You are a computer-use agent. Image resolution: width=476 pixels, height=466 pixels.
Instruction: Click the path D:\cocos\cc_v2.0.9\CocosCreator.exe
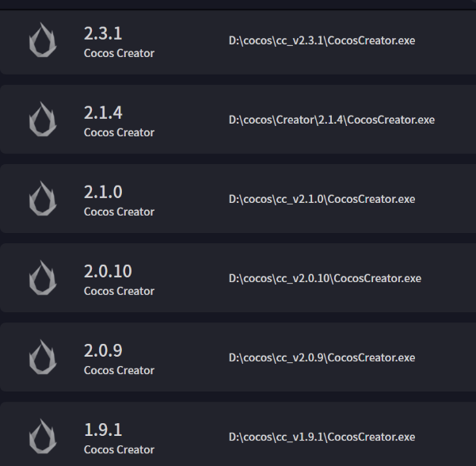click(322, 357)
